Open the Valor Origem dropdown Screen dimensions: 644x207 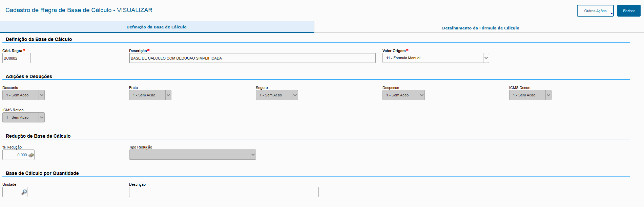[486, 58]
